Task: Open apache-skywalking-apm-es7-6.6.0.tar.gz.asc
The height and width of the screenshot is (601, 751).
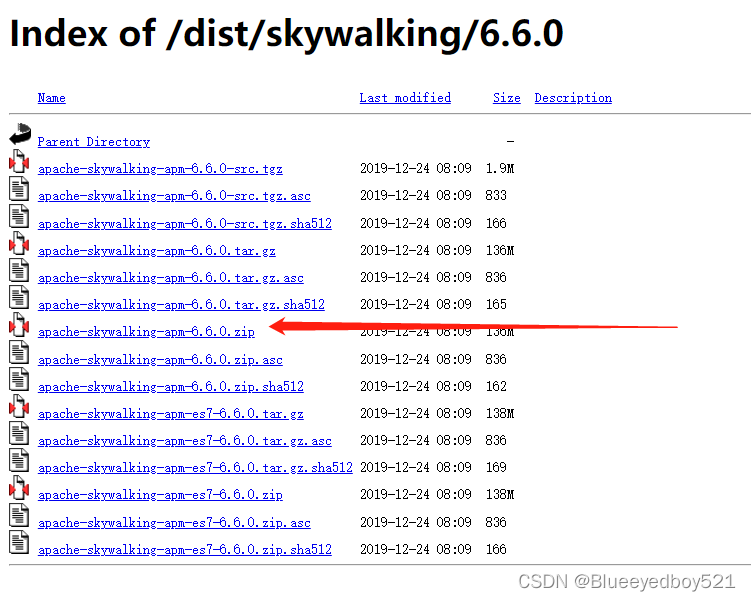Action: tap(184, 441)
